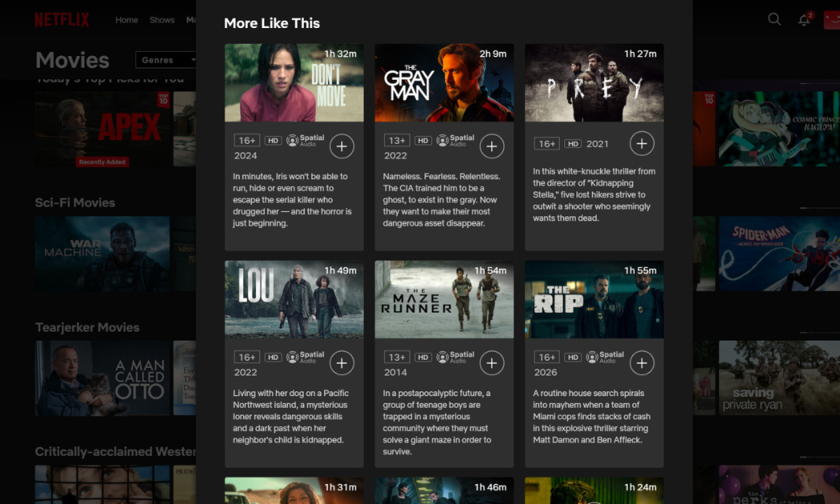Click the 1h 55m duration label
The image size is (840, 504).
pos(640,270)
